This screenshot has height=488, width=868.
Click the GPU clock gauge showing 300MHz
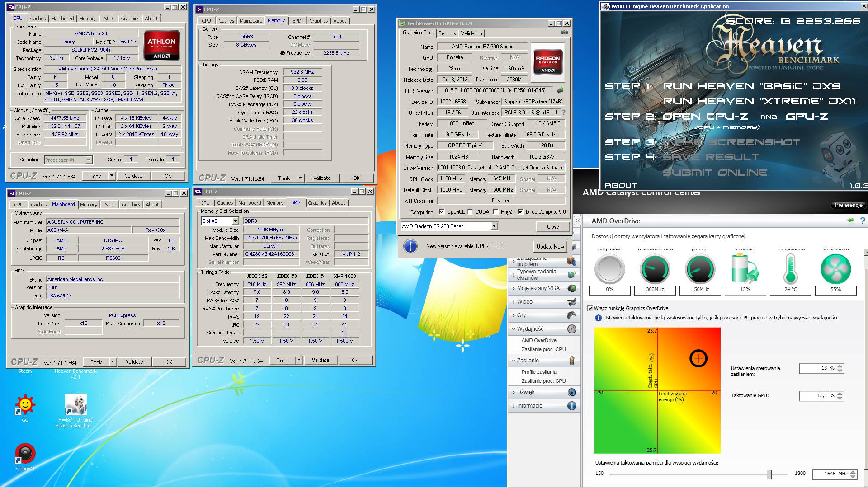(x=655, y=269)
